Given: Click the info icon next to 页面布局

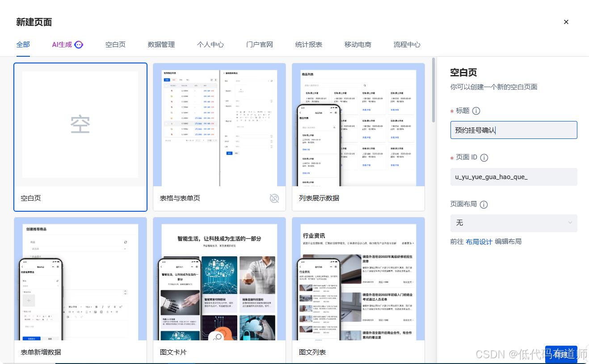Looking at the screenshot, I should point(484,205).
